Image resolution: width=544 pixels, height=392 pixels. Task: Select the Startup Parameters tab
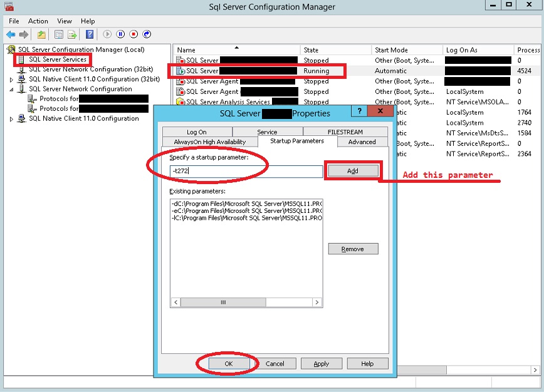[x=297, y=141]
